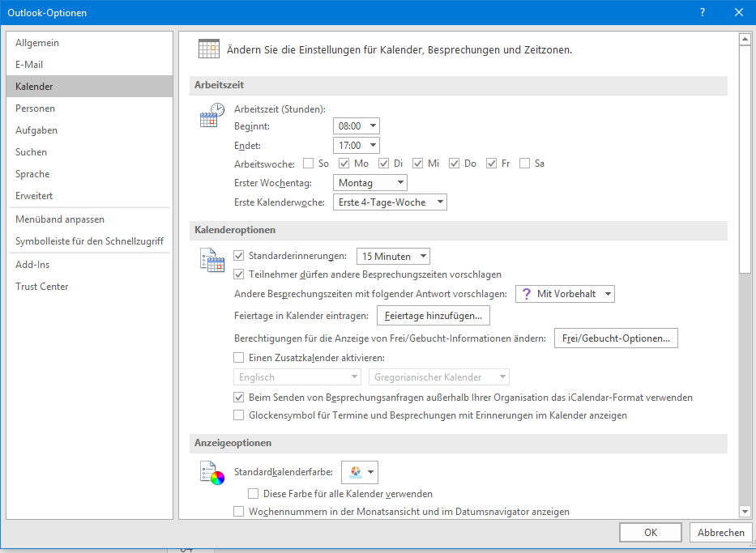Open the Gregorianischer Kalender dropdown

439,377
